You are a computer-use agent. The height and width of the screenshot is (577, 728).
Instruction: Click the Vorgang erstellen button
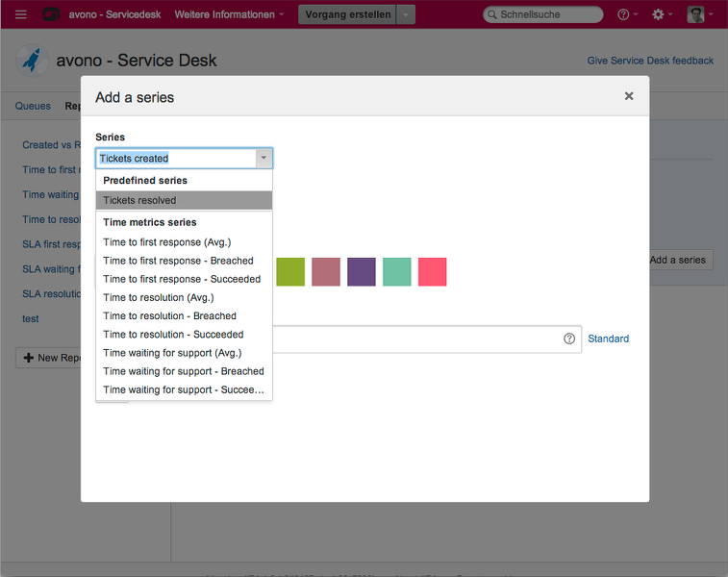click(x=347, y=14)
